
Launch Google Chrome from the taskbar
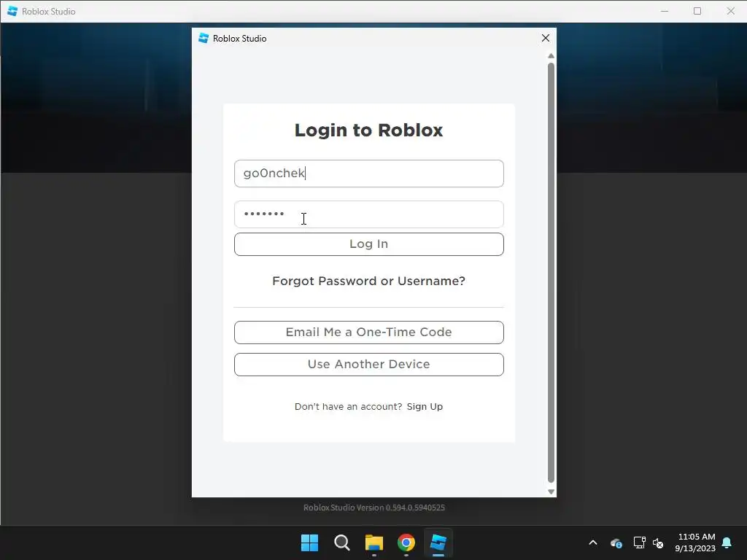pos(406,542)
